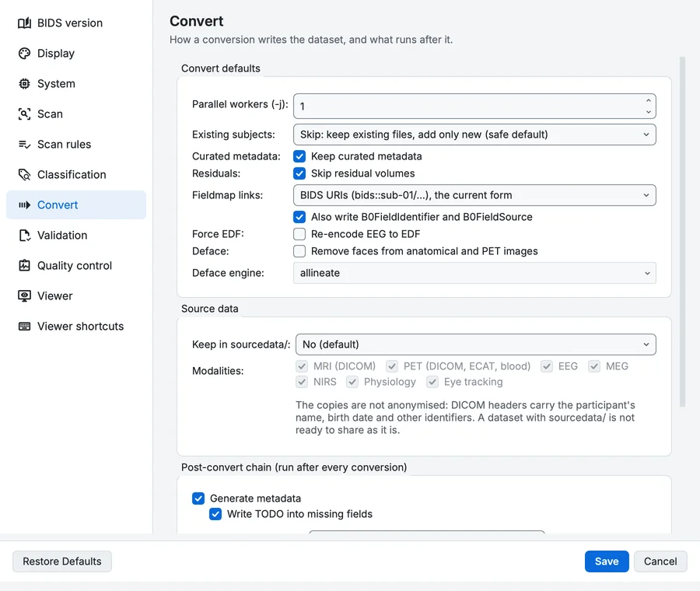The width and height of the screenshot is (700, 591).
Task: Click the Viewer monitor icon
Action: 25,296
